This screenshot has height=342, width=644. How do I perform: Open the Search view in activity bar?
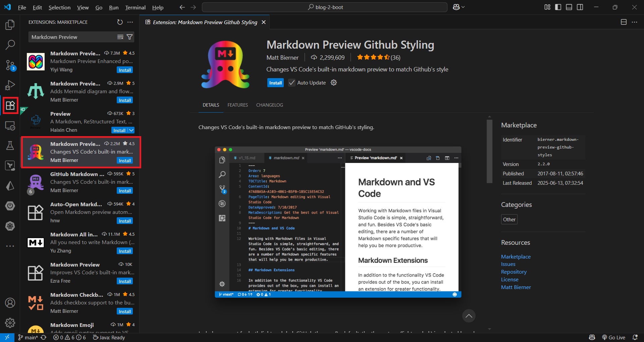(x=10, y=44)
